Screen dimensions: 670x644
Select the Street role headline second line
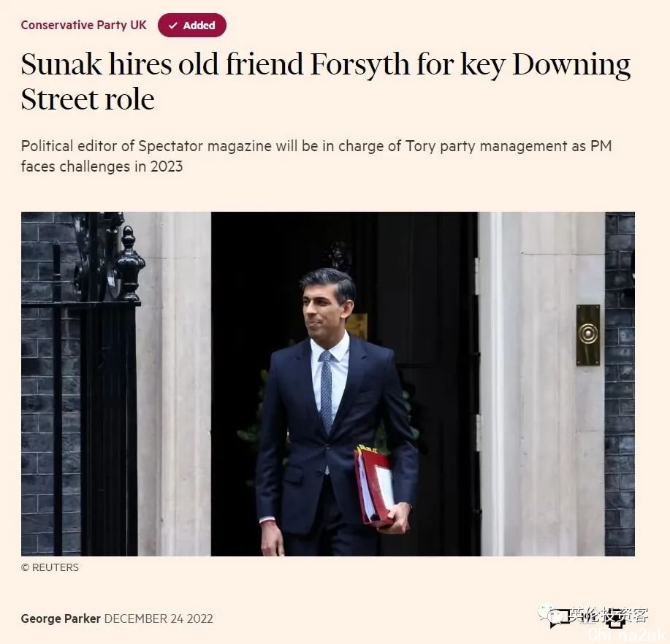point(88,99)
